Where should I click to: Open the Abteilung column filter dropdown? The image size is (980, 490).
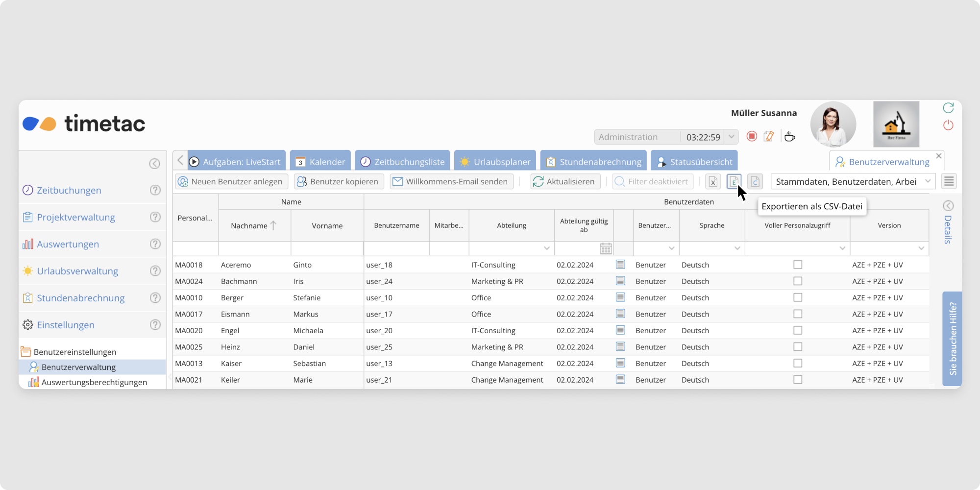pyautogui.click(x=546, y=248)
